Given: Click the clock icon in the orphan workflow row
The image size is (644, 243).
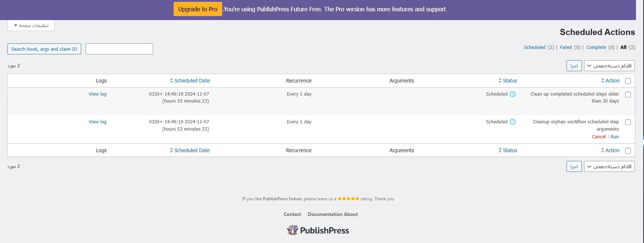Looking at the screenshot, I should point(513,122).
